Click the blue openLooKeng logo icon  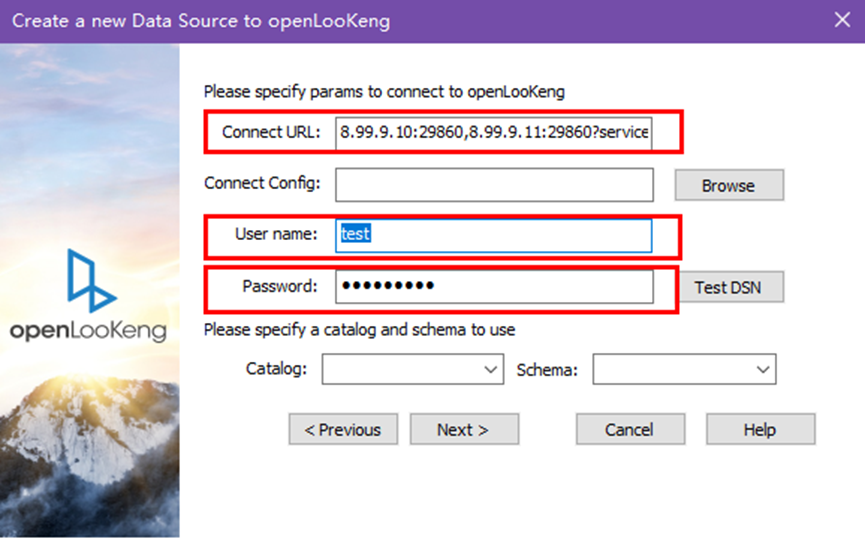tap(90, 280)
